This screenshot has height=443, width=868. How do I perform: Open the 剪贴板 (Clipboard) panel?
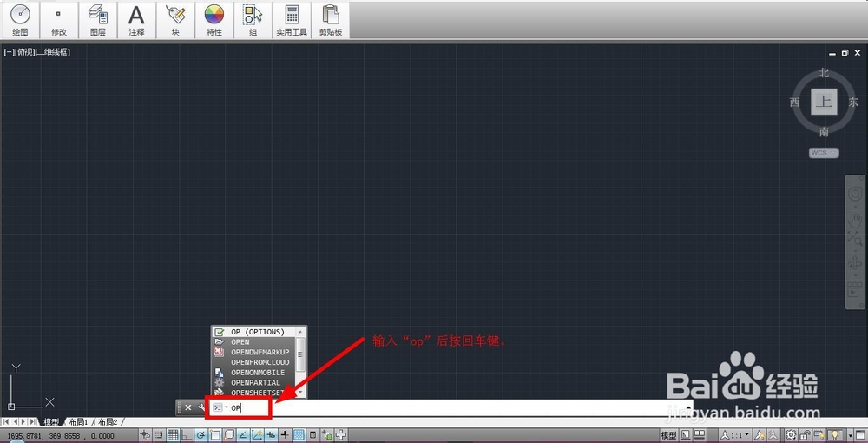tap(331, 19)
